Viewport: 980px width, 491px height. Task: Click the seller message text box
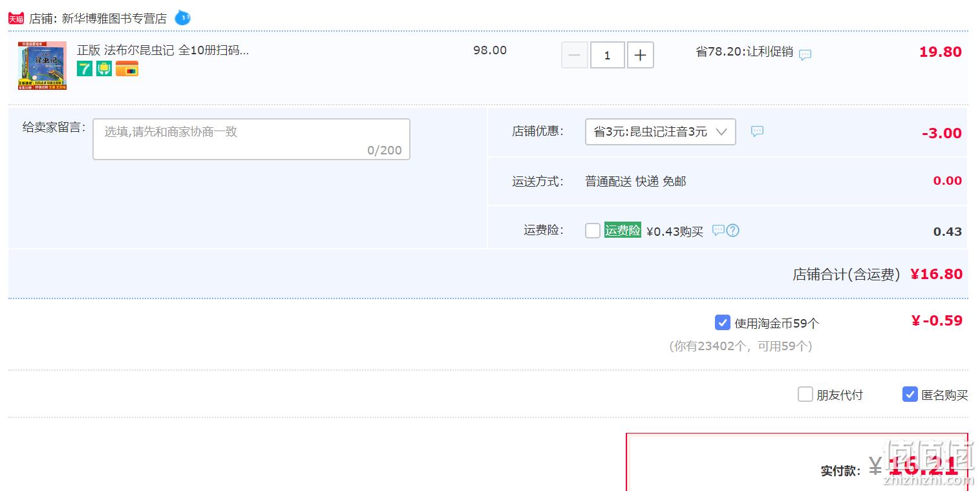pyautogui.click(x=251, y=139)
